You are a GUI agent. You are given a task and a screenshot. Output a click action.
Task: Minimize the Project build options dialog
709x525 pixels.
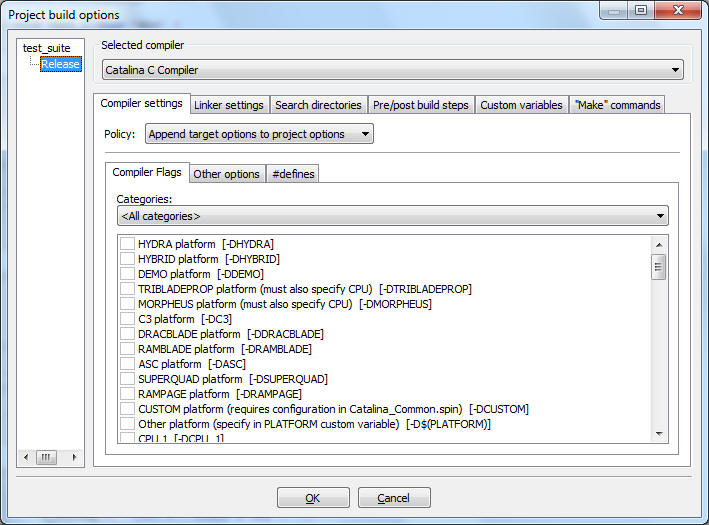pyautogui.click(x=614, y=10)
